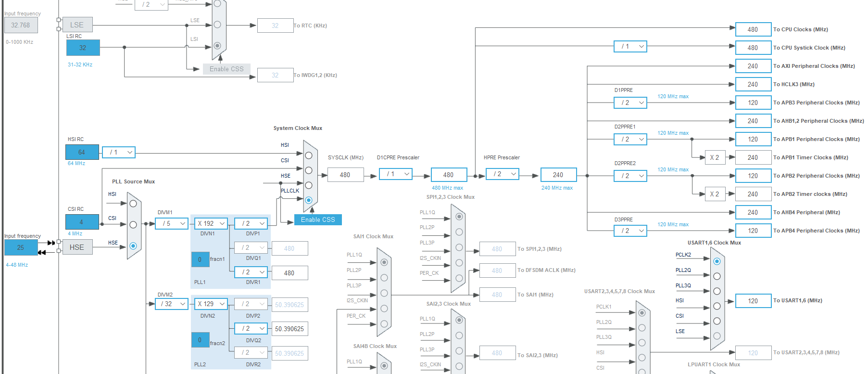Click the HSE oscillator block
This screenshot has width=868, height=374.
click(77, 247)
